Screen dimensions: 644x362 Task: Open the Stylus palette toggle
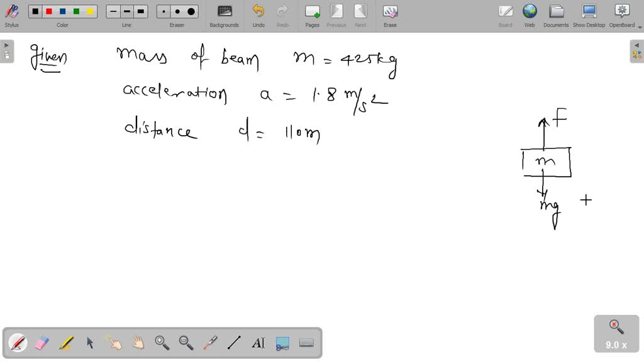tap(11, 16)
